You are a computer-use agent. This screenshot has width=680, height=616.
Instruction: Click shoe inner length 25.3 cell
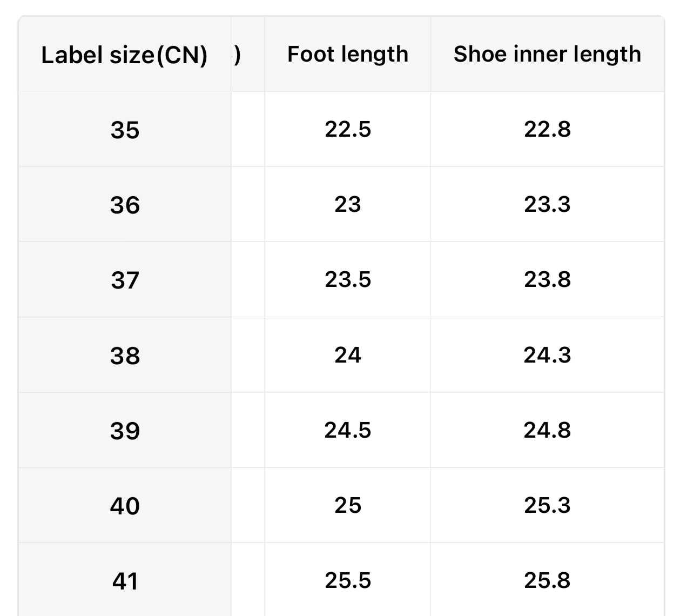coord(547,505)
